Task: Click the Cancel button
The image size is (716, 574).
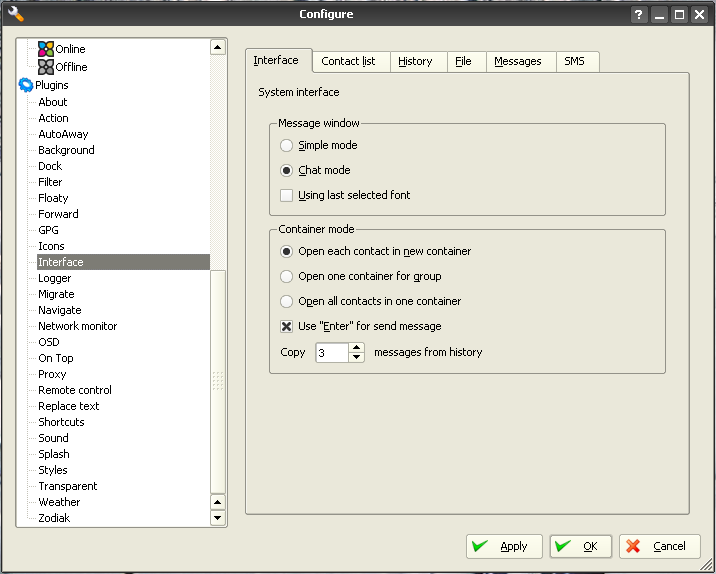Action: tap(660, 546)
